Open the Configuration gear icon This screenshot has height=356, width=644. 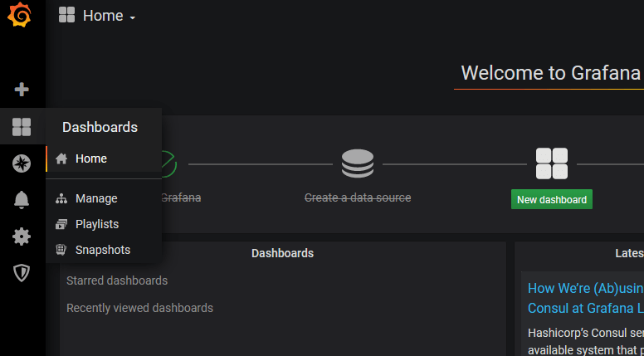tap(22, 237)
